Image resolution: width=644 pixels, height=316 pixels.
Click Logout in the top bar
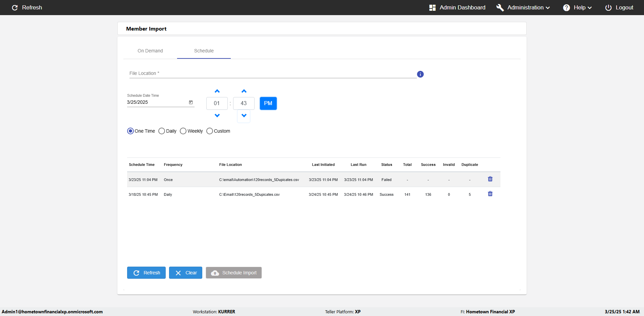click(619, 7)
